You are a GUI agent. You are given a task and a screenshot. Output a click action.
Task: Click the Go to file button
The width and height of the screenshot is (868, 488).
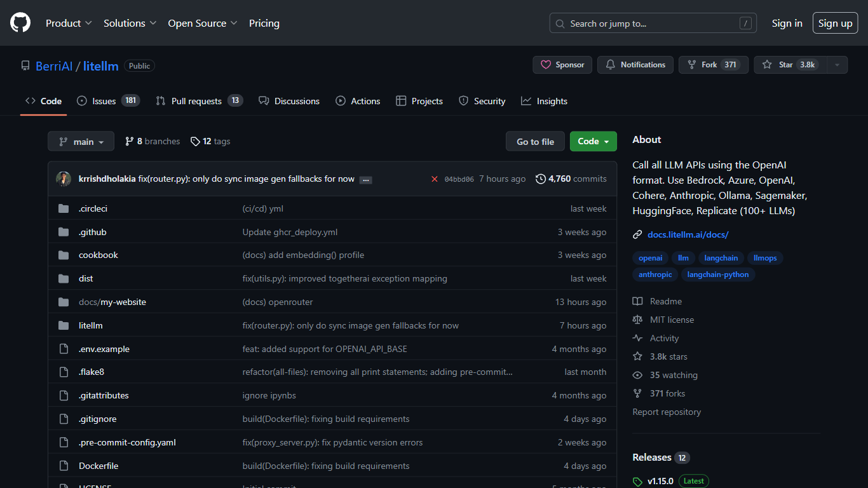(x=535, y=142)
